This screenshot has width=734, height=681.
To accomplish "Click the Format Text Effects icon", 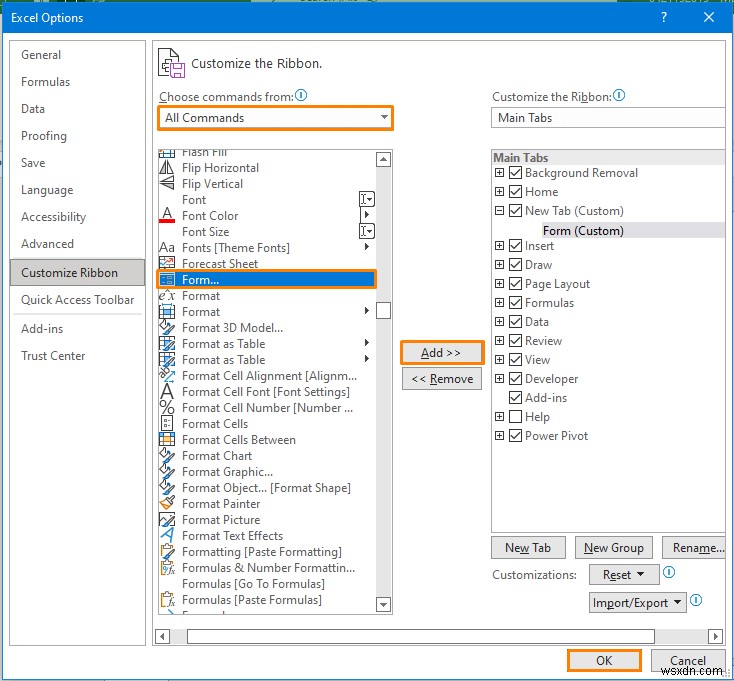I will pyautogui.click(x=167, y=535).
